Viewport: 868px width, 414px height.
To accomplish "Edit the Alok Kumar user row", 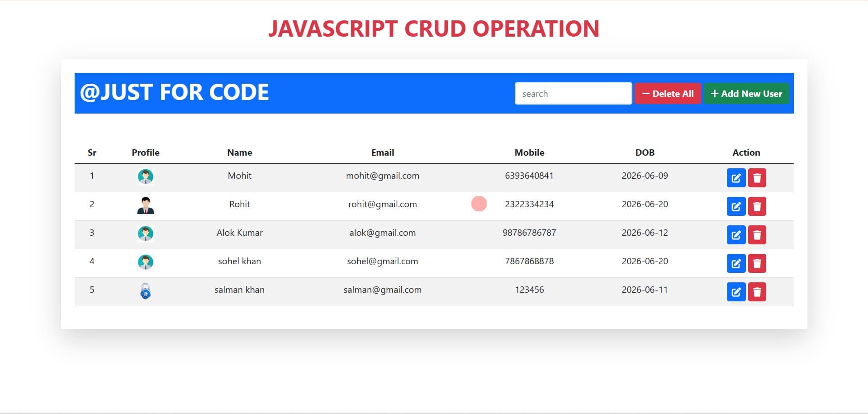I will [x=736, y=235].
